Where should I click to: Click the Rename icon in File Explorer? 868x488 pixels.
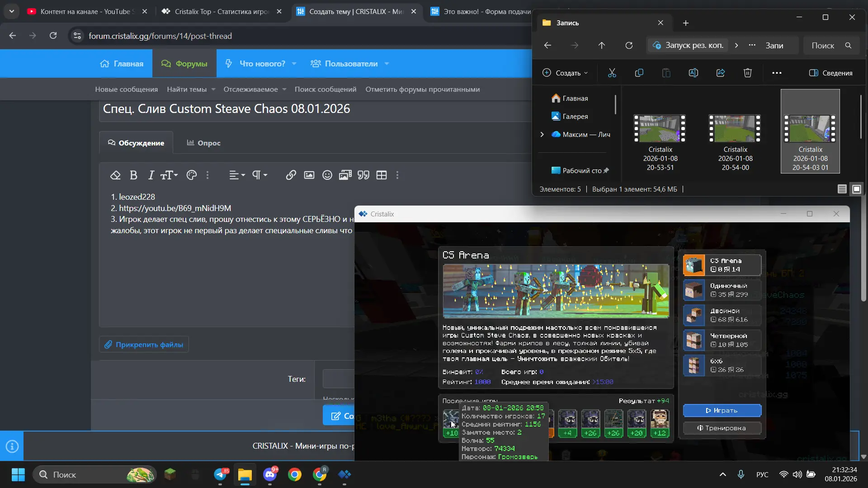tap(693, 73)
